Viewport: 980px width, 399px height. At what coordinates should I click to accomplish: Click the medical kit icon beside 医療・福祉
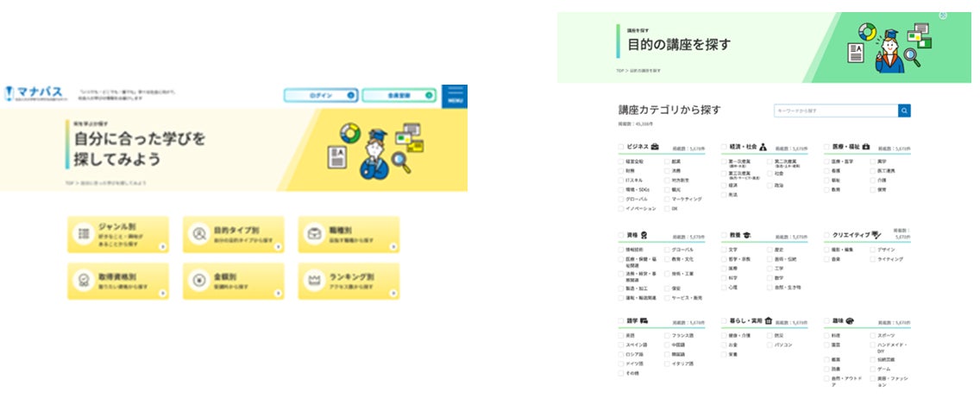click(865, 146)
